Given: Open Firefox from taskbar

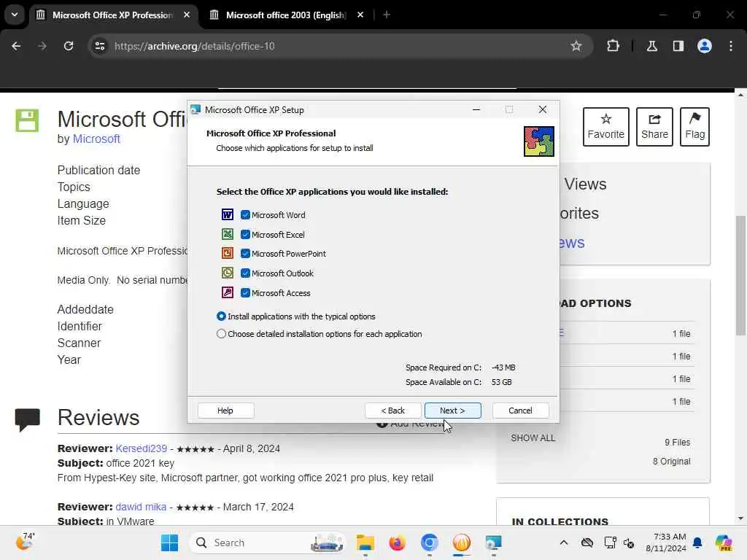Looking at the screenshot, I should click(397, 542).
